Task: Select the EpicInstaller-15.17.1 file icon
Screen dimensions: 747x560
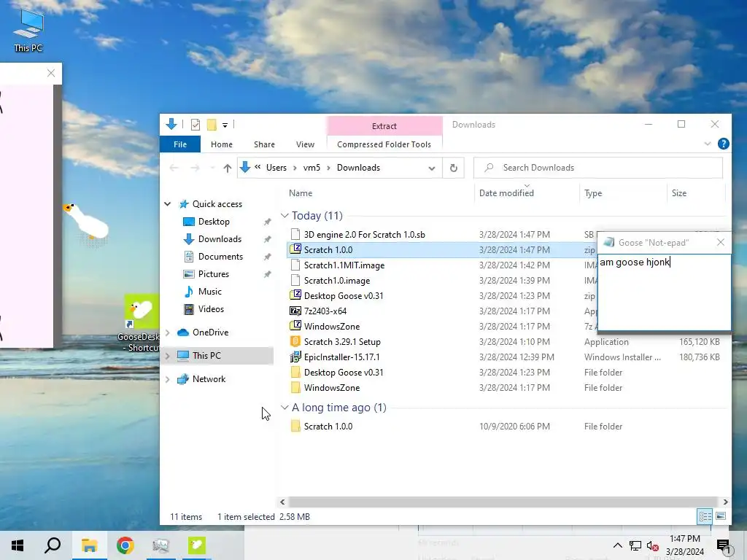Action: [x=295, y=357]
